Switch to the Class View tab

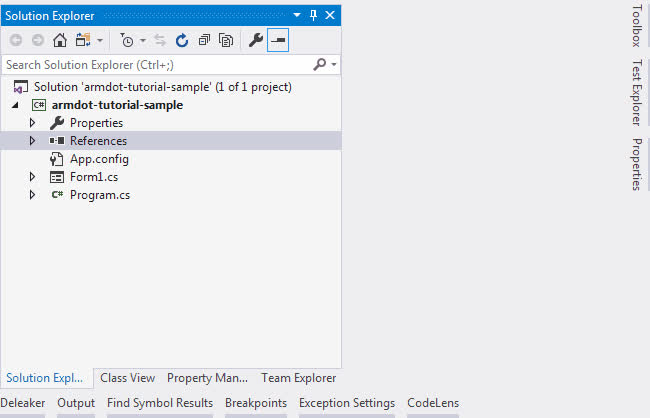[127, 378]
